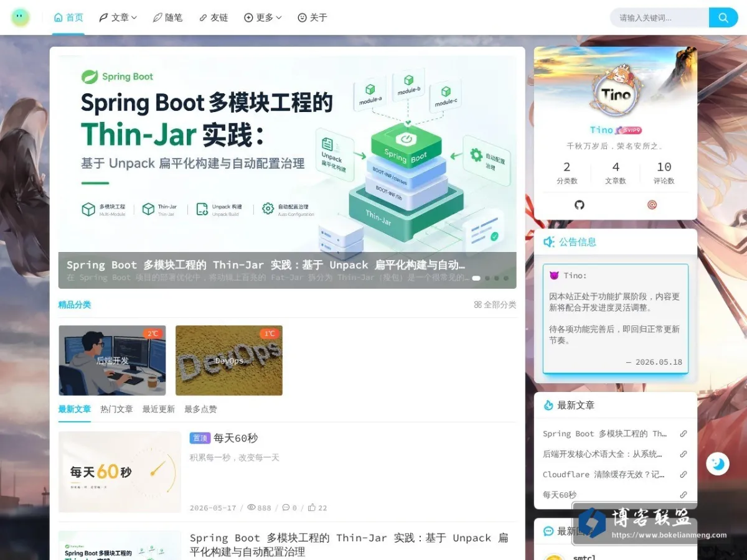Open the Spring Boot Thin-Jar article title in list
747x560 pixels.
(x=349, y=544)
